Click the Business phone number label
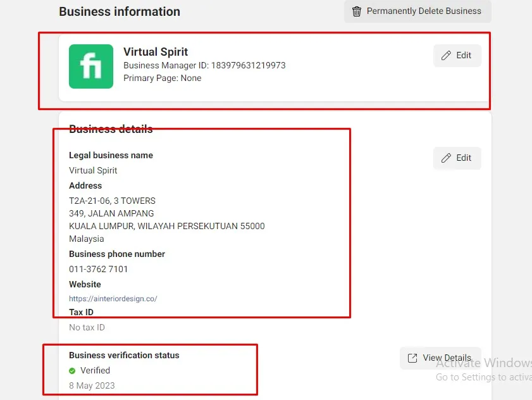Viewport: 532px width, 400px height. point(117,254)
